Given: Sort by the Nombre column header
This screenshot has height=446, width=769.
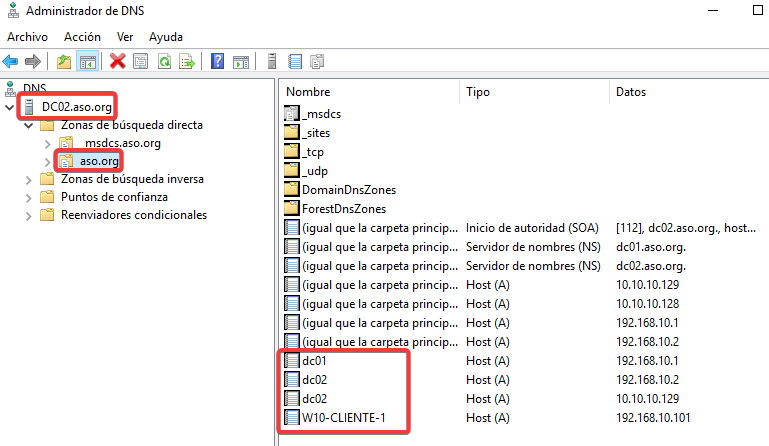Looking at the screenshot, I should [368, 91].
